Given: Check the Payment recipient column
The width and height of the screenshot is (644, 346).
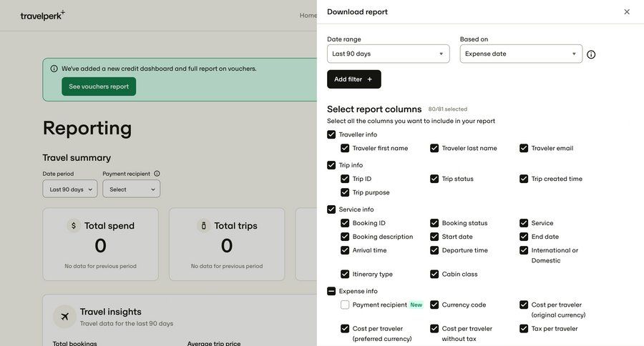Looking at the screenshot, I should (x=345, y=305).
